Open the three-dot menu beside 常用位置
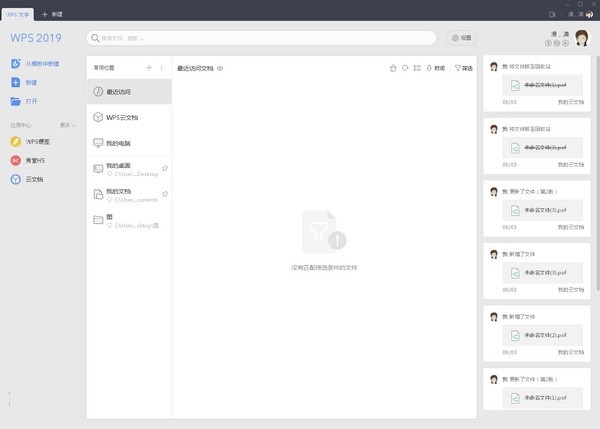600x429 pixels. point(161,68)
